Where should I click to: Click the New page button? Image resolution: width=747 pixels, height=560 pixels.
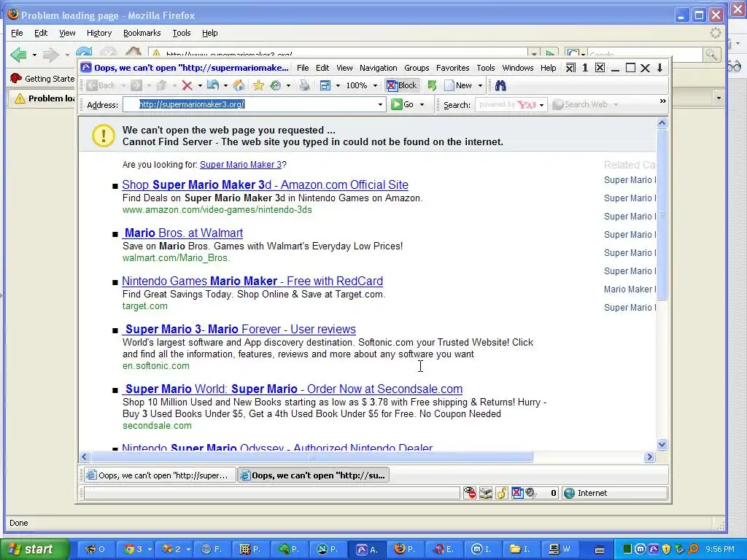click(458, 85)
